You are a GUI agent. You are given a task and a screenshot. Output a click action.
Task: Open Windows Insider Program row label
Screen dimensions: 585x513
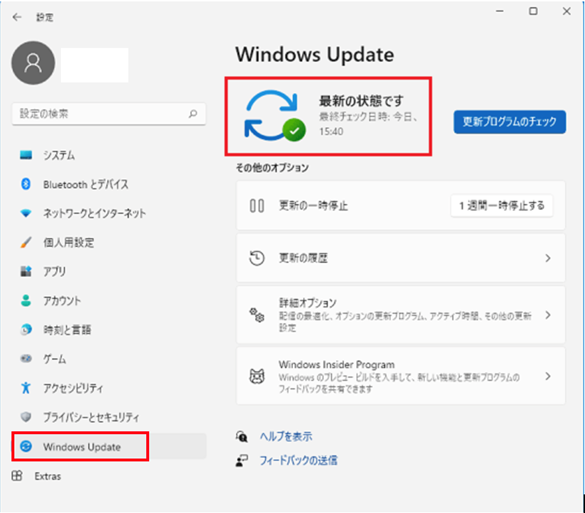pyautogui.click(x=337, y=364)
